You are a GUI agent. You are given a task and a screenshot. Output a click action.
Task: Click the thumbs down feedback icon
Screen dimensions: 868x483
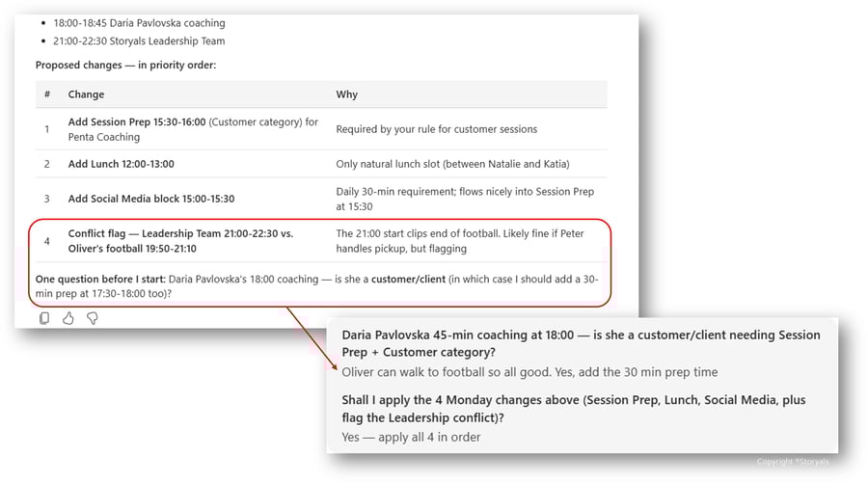click(x=93, y=318)
